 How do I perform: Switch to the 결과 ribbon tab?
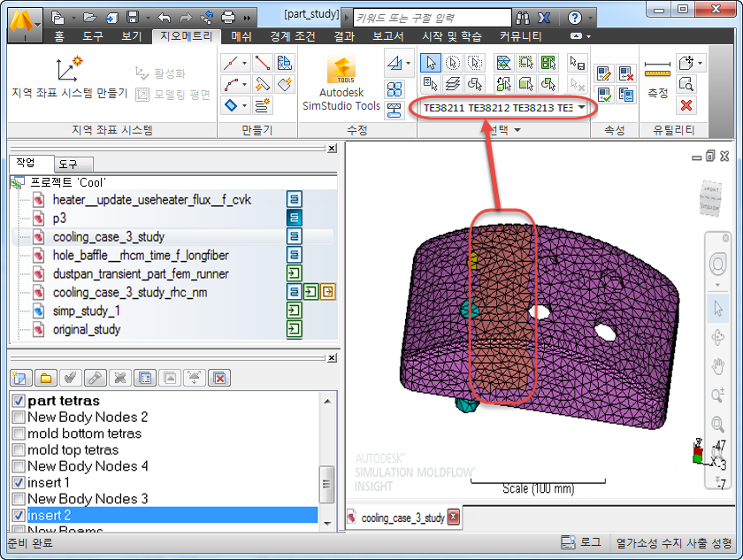(x=344, y=36)
